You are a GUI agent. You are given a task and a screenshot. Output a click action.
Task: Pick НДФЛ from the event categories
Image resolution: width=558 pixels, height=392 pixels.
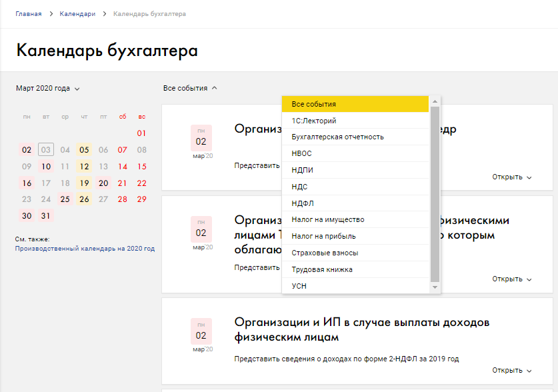tap(301, 203)
